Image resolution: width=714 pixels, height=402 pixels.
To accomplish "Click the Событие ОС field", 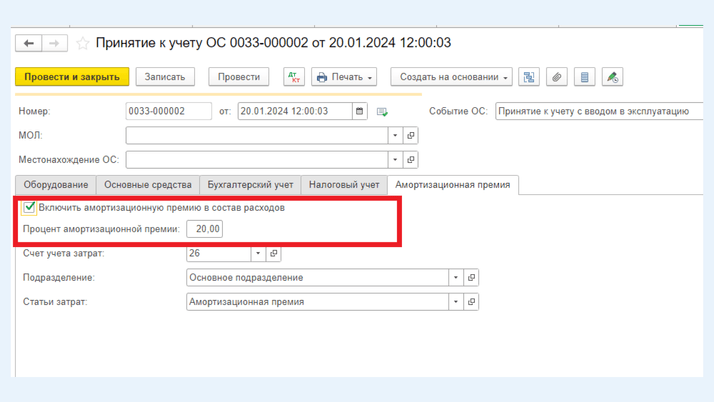I will click(x=599, y=111).
